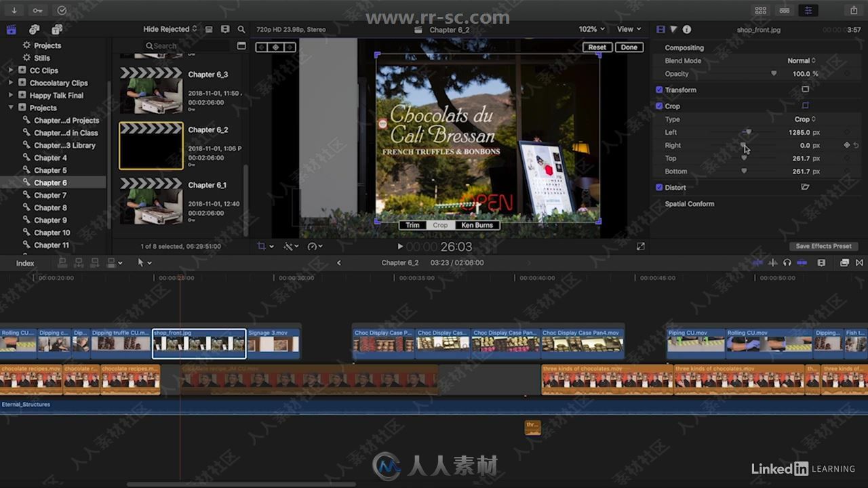Show Effects browser icon
The width and height of the screenshot is (868, 488).
[844, 262]
